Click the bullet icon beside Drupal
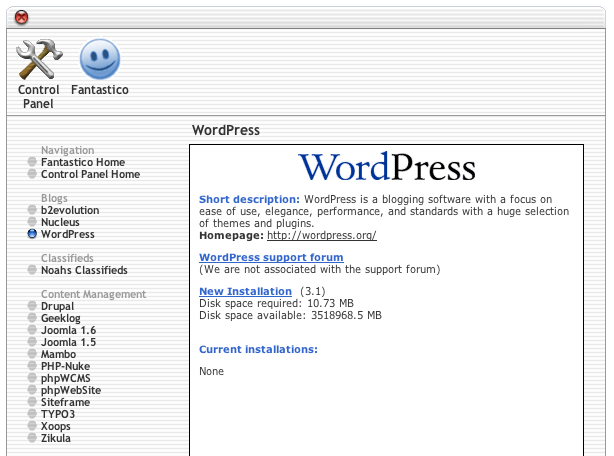614x456 pixels. (32, 307)
